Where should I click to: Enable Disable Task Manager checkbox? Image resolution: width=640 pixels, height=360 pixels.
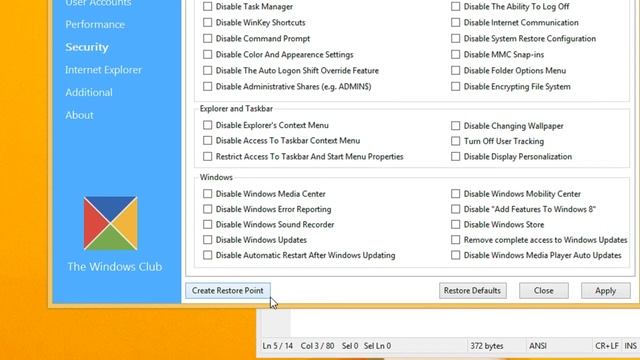click(207, 7)
